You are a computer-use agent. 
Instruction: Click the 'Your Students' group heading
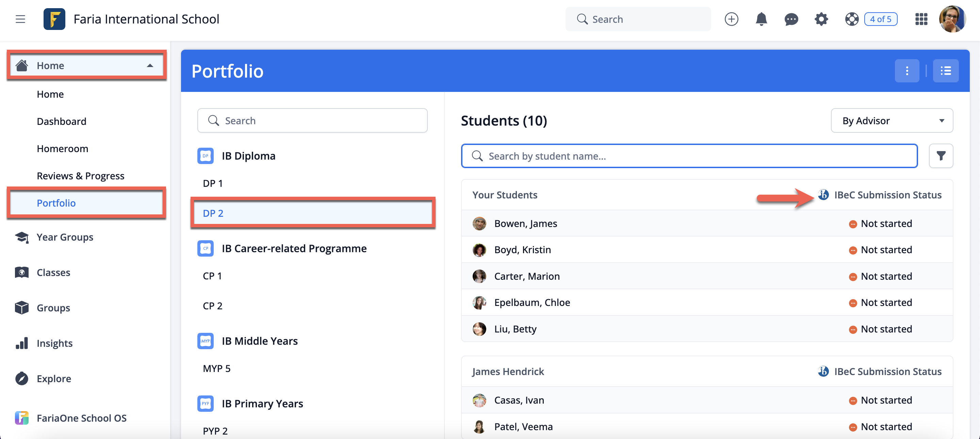[x=505, y=195]
